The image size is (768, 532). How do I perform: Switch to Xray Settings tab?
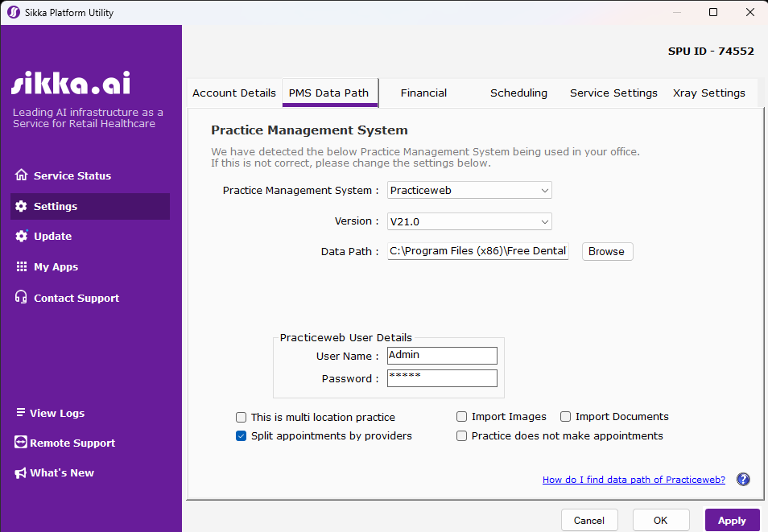pyautogui.click(x=708, y=93)
